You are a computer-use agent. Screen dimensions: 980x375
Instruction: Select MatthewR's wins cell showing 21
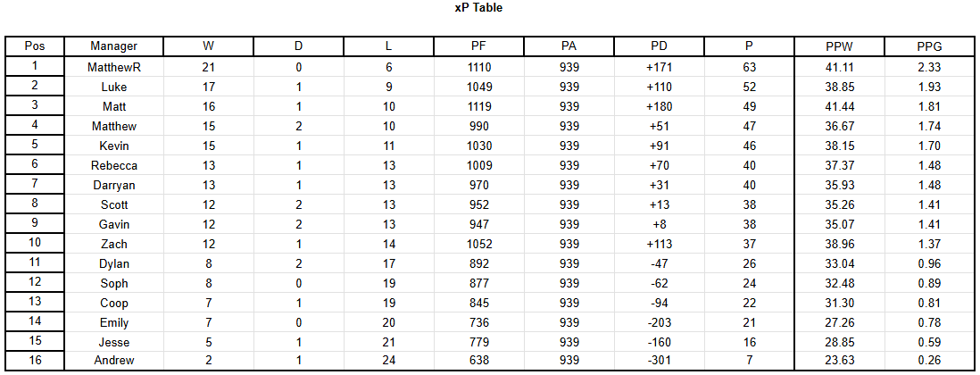tap(208, 68)
